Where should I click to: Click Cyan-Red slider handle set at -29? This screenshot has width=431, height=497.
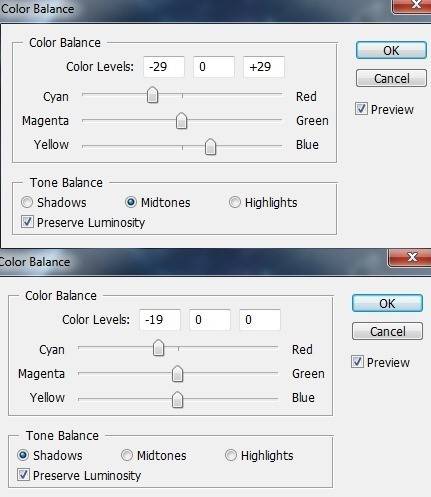[x=152, y=95]
